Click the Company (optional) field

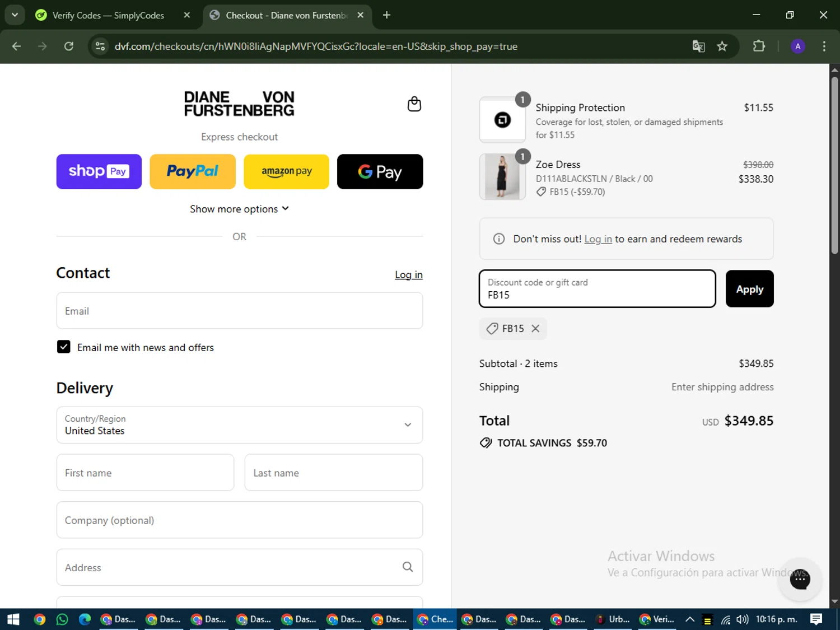coord(240,520)
